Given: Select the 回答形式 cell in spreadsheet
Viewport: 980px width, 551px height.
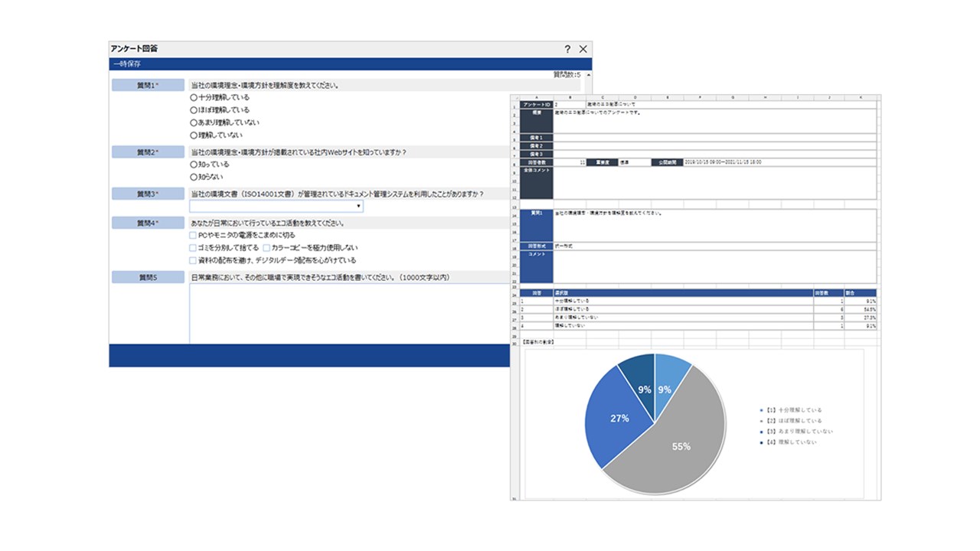Looking at the screenshot, I should coord(536,246).
